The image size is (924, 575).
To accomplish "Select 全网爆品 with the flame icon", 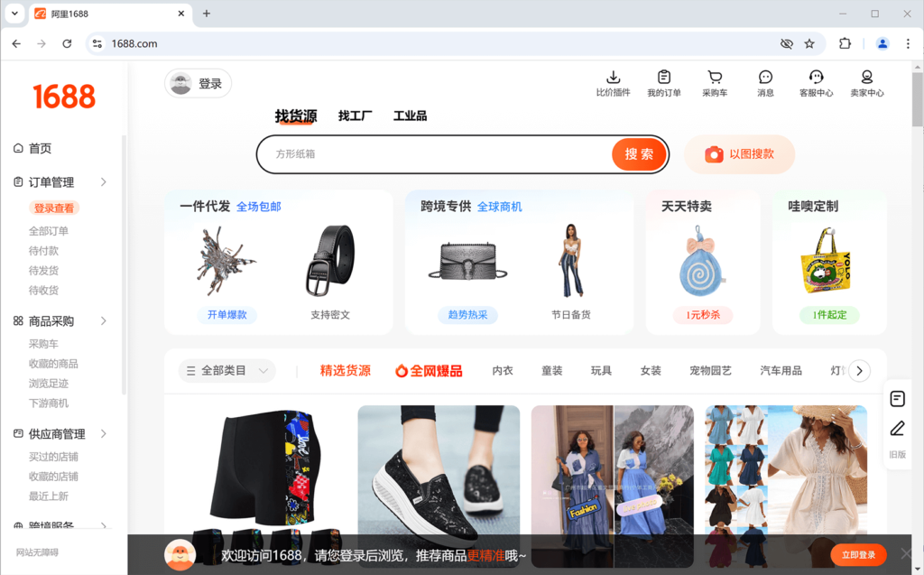I will click(428, 370).
